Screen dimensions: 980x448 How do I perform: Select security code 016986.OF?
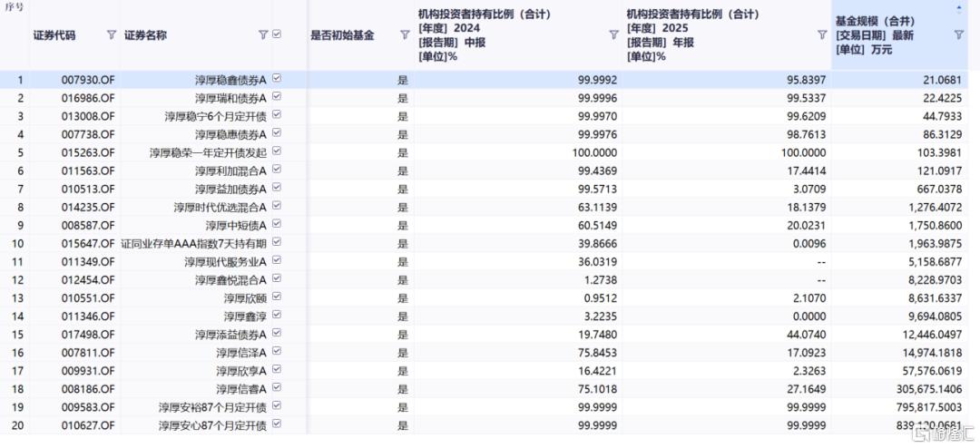point(88,98)
